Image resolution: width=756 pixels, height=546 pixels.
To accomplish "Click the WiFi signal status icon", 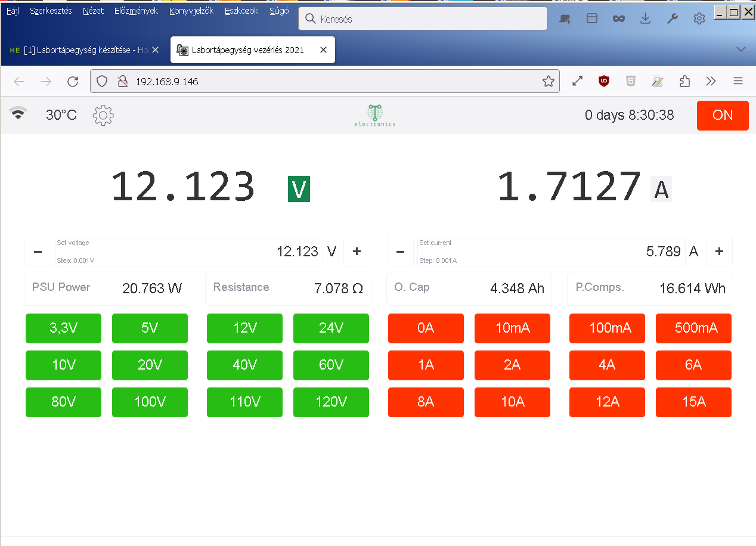I will (x=18, y=113).
